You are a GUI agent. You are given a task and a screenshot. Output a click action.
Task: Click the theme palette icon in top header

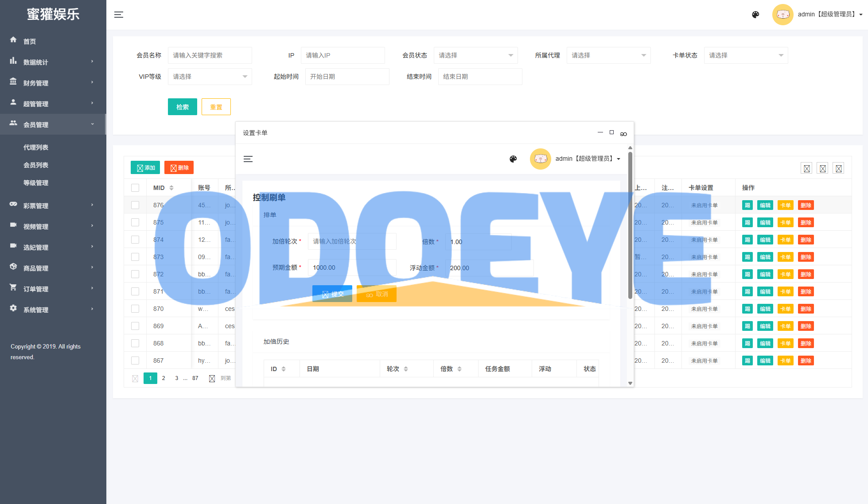click(755, 15)
